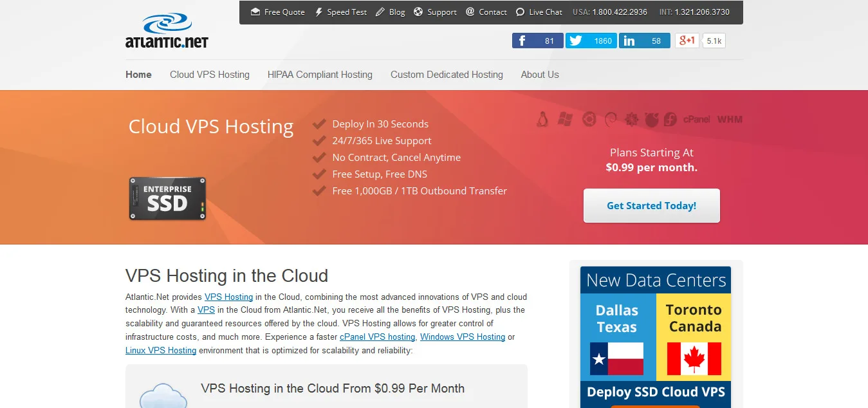Click the Twitter share button
Viewport: 868px width, 408px height.
click(x=591, y=41)
